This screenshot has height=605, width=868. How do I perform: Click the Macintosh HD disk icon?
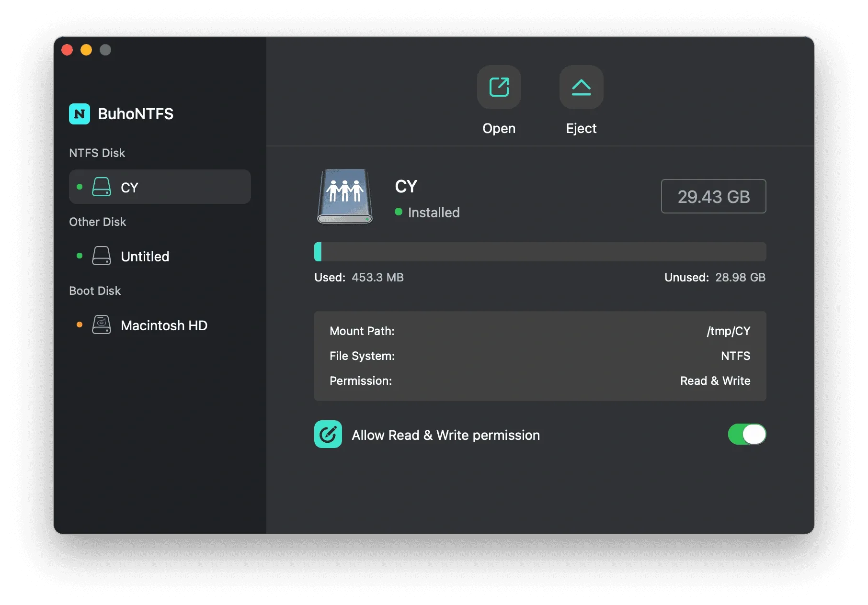102,325
